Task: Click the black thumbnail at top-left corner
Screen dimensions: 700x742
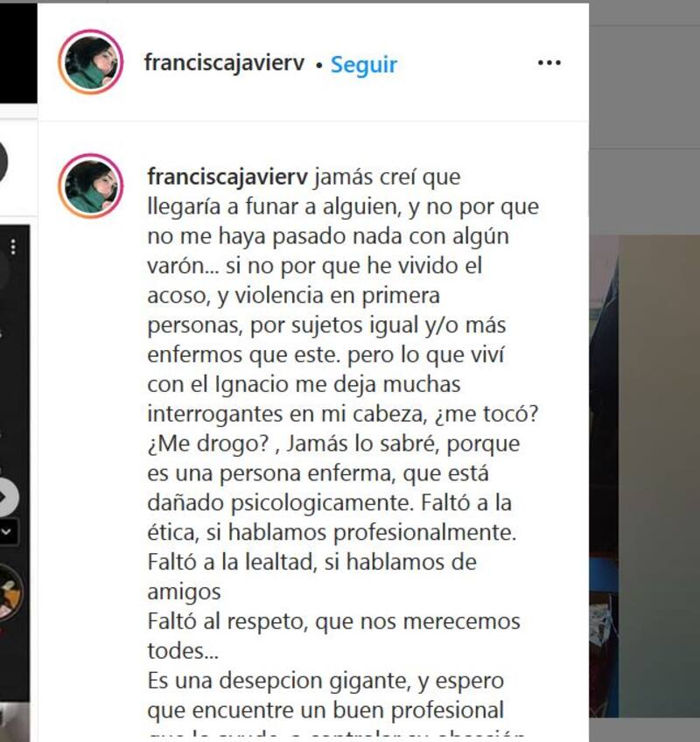Action: (18, 53)
